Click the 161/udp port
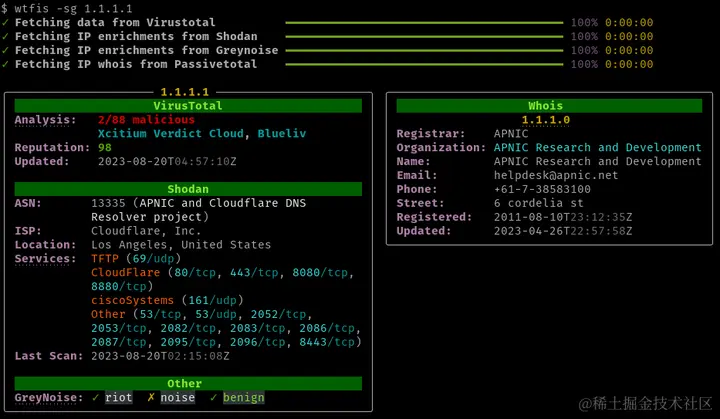720x419 pixels. (213, 300)
